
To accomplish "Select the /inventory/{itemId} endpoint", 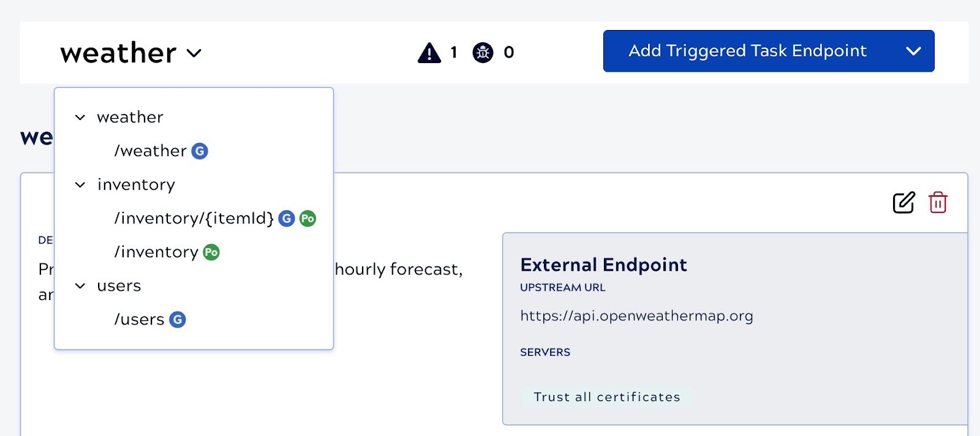I will click(x=194, y=219).
